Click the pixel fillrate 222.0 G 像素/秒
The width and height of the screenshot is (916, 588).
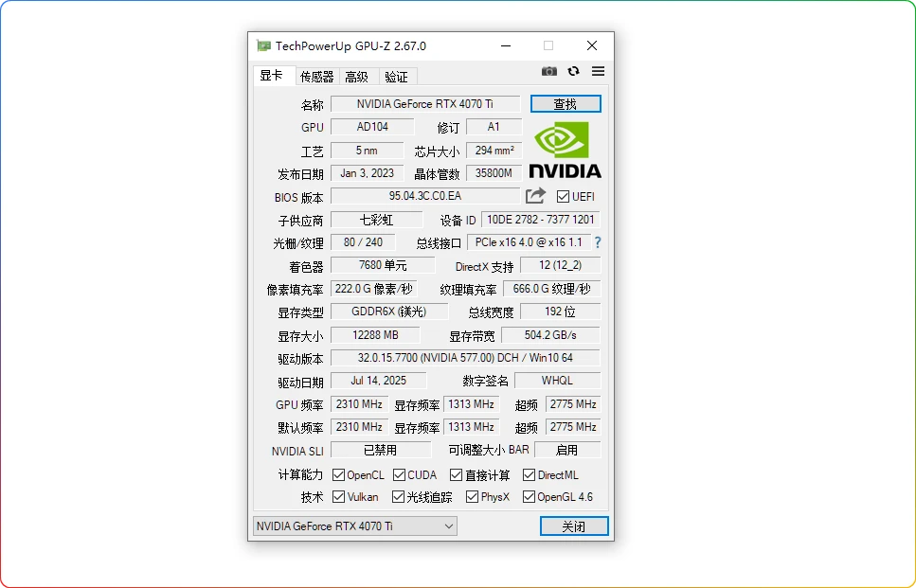(374, 289)
